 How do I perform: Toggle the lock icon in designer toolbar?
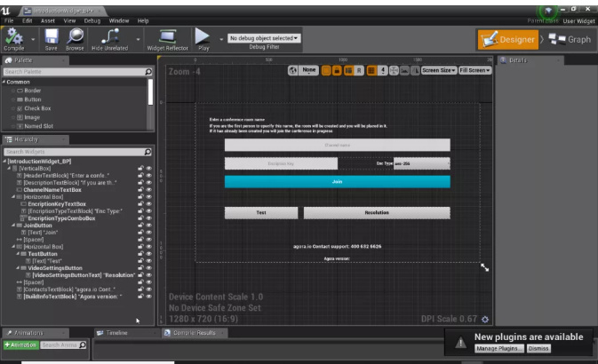pos(337,70)
